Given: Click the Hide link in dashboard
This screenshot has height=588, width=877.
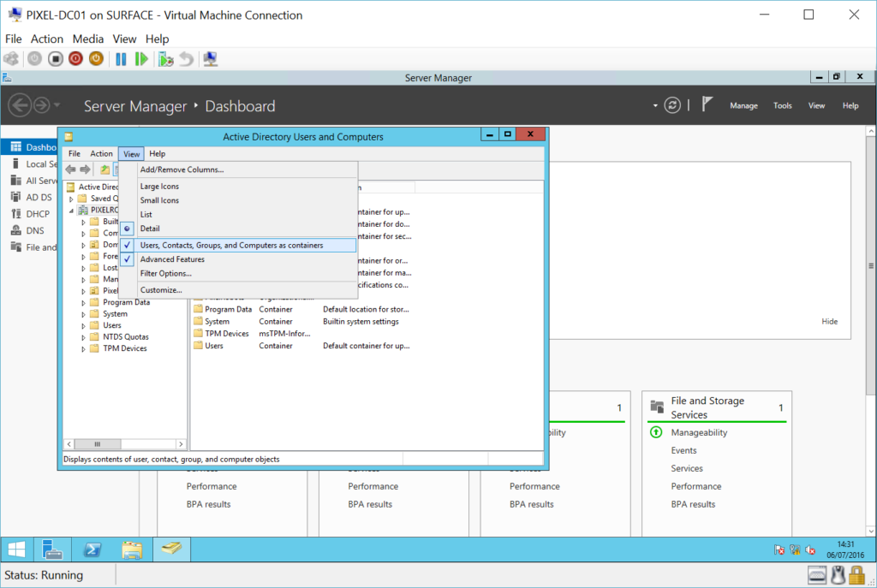Looking at the screenshot, I should pos(829,322).
